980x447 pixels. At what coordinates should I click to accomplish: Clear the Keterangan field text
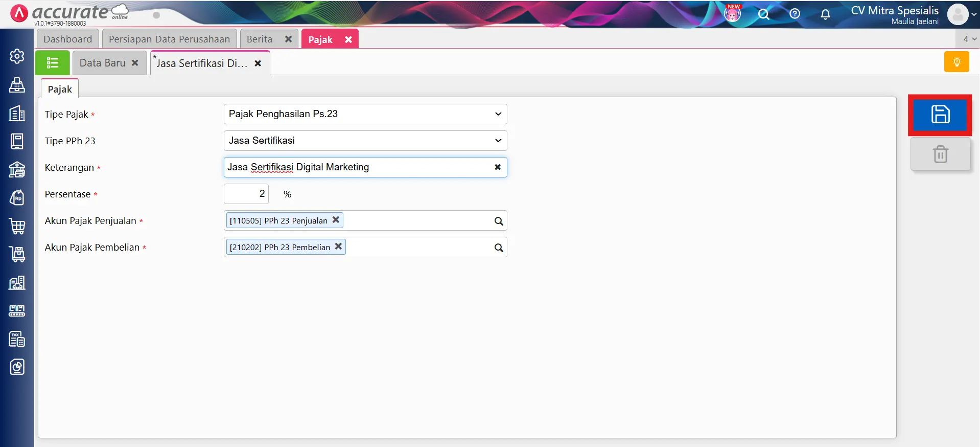[x=497, y=167]
